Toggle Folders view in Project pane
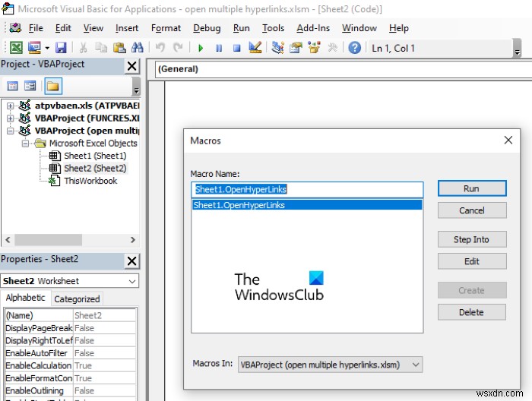This screenshot has height=401, width=532. (52, 86)
